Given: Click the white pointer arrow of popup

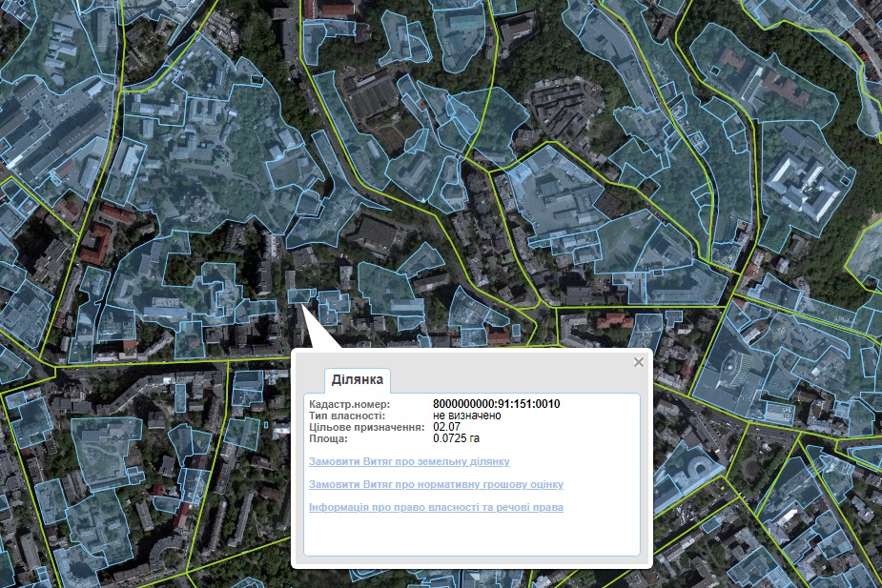Looking at the screenshot, I should point(315,334).
